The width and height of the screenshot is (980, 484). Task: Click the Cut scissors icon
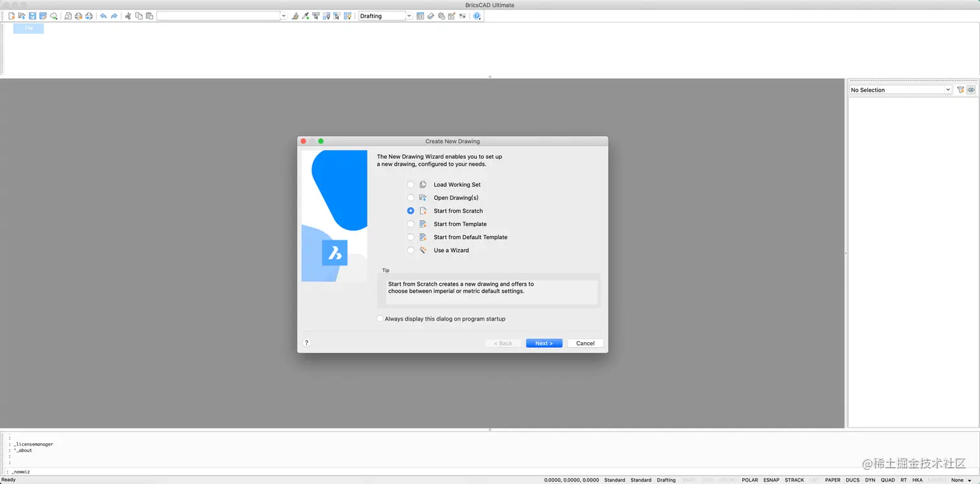(x=128, y=16)
